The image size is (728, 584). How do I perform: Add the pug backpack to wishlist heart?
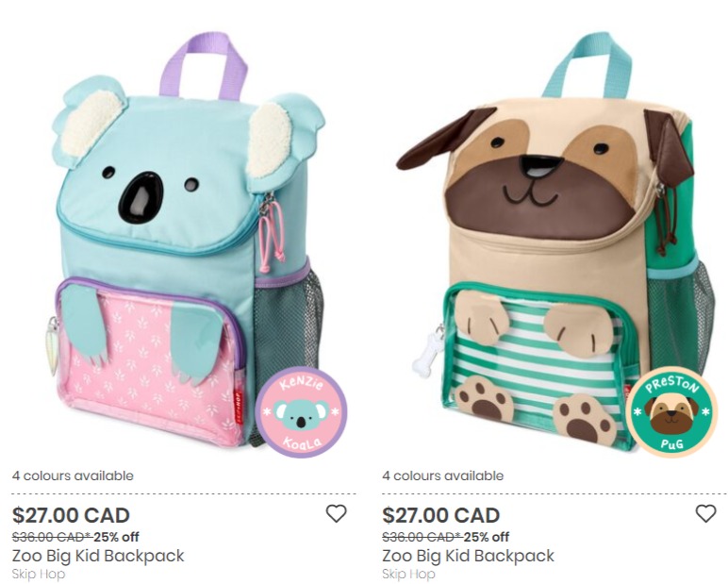pyautogui.click(x=705, y=514)
